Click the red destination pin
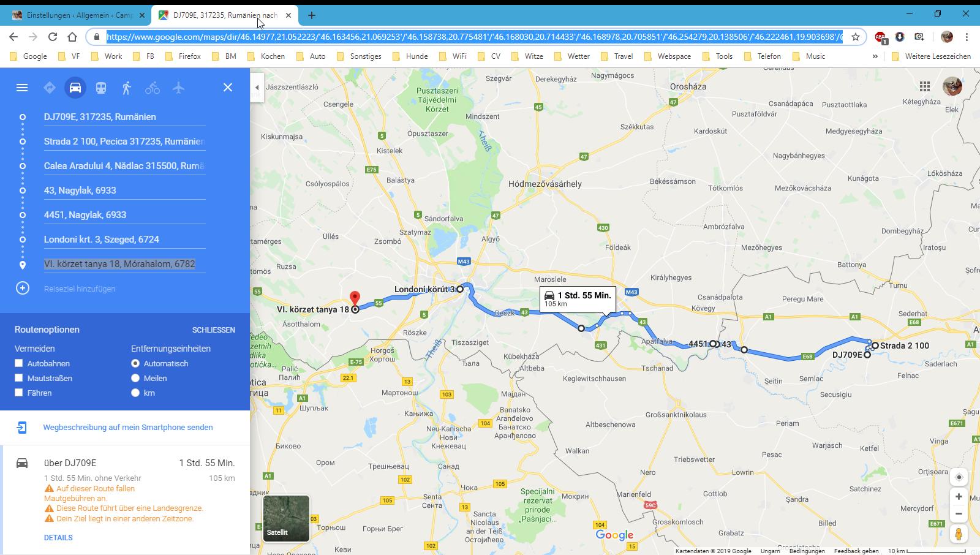Image resolution: width=980 pixels, height=555 pixels. (x=355, y=298)
